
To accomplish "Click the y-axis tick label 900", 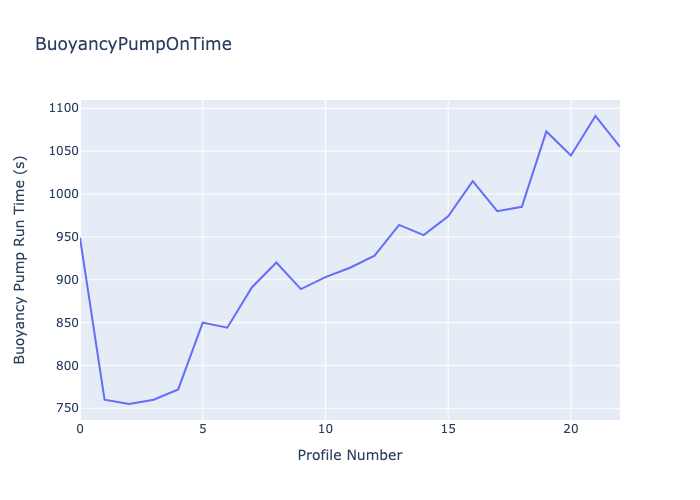I will coord(63,280).
